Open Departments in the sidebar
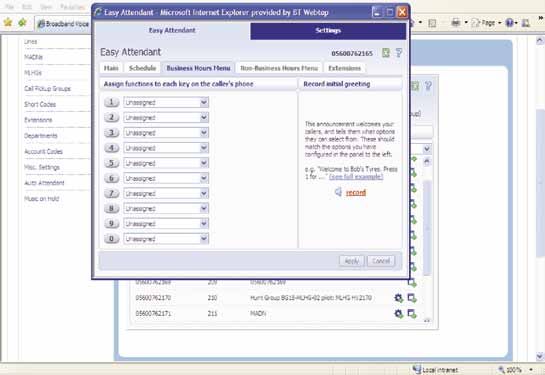 (x=41, y=136)
